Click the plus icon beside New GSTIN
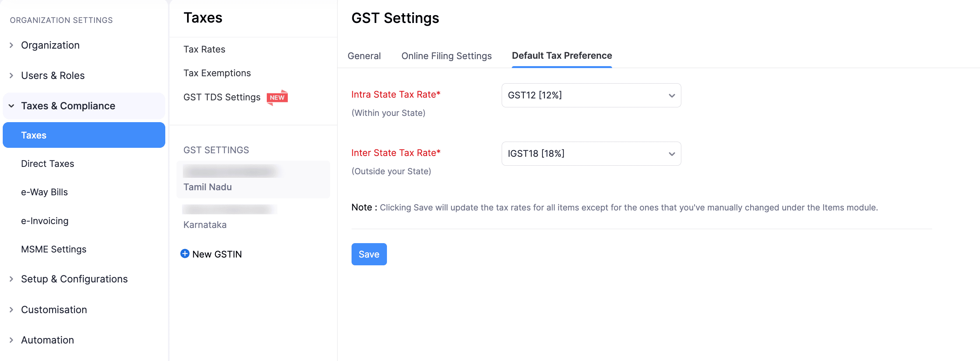The width and height of the screenshot is (980, 361). point(185,254)
